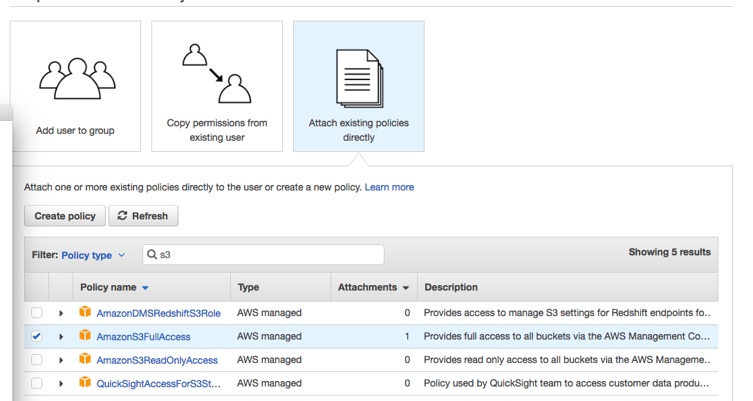Open the AmazonS3FullAccess policy link
The height and width of the screenshot is (401, 753).
[143, 337]
